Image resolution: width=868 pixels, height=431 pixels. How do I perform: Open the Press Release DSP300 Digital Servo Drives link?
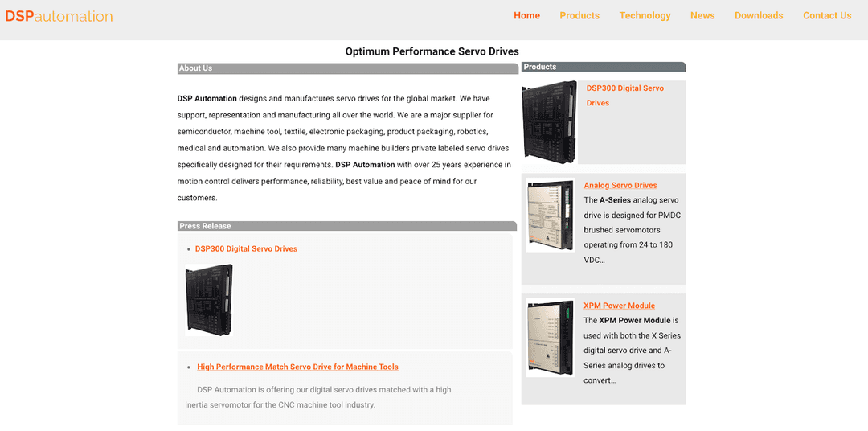click(x=246, y=248)
